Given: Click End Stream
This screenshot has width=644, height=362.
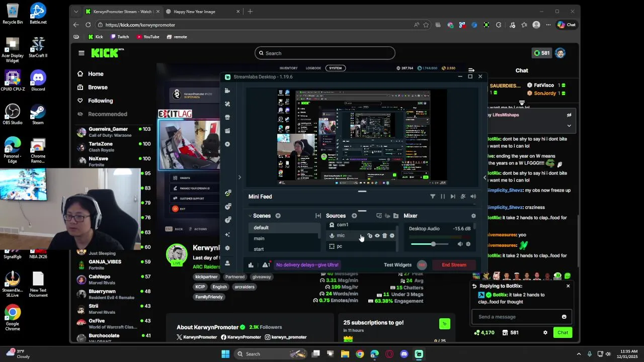Looking at the screenshot, I should tap(454, 265).
